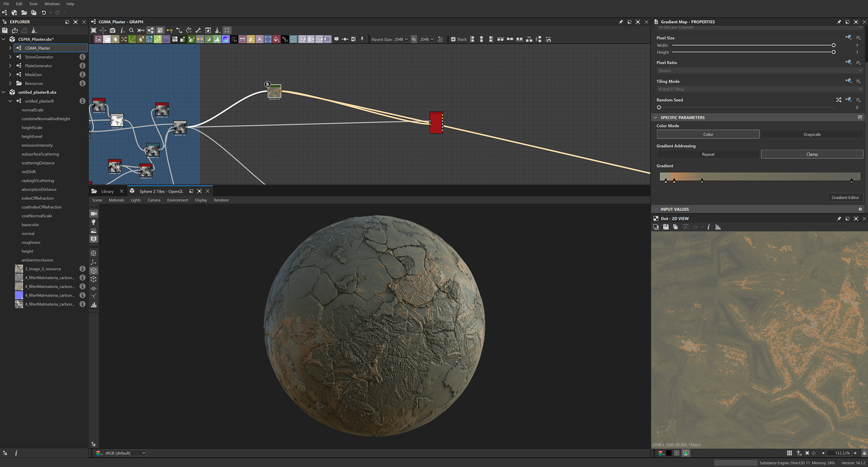868x467 pixels.
Task: Open the histogram in the 2D view toolbar
Action: point(718,227)
